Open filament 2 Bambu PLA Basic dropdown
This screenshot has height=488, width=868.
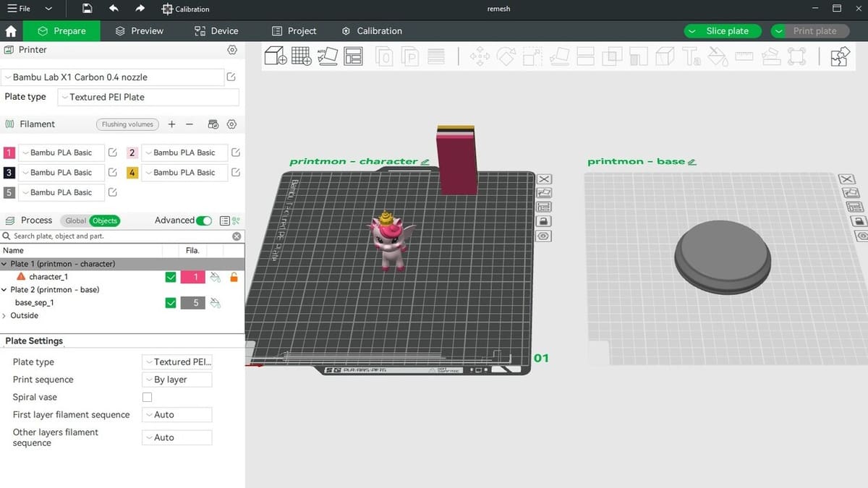[x=184, y=153]
